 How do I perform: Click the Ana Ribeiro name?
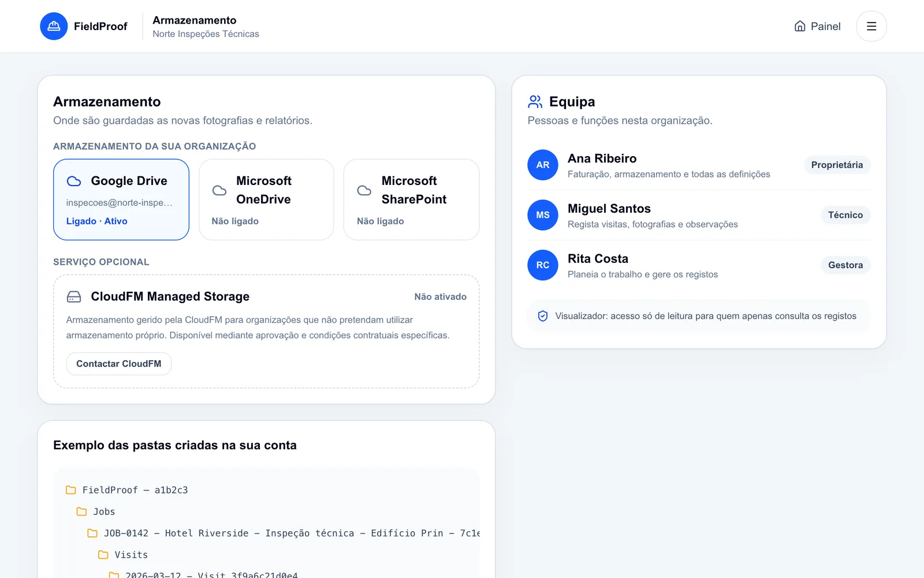click(x=602, y=158)
